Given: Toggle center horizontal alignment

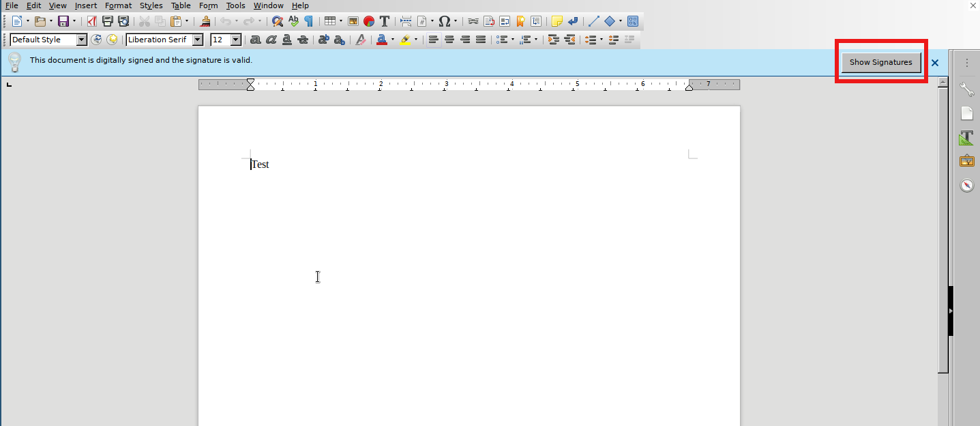Looking at the screenshot, I should pyautogui.click(x=449, y=40).
